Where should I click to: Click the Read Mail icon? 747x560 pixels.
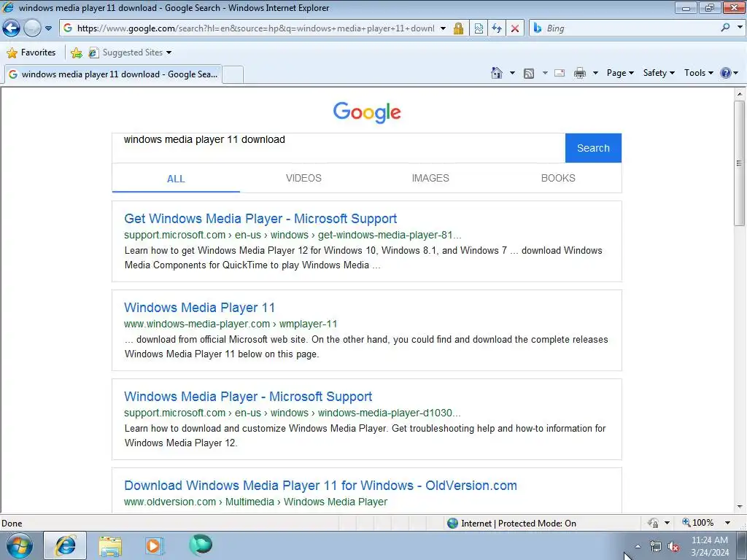(x=560, y=73)
